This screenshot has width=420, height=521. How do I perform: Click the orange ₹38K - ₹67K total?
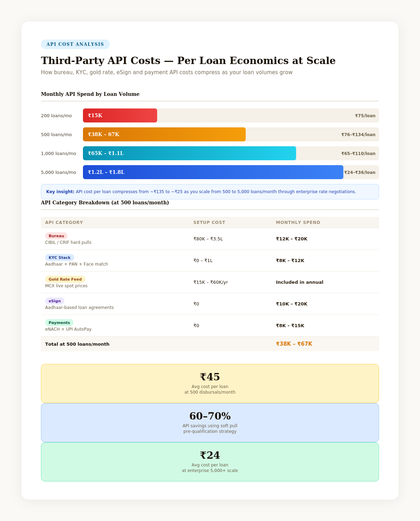294,344
